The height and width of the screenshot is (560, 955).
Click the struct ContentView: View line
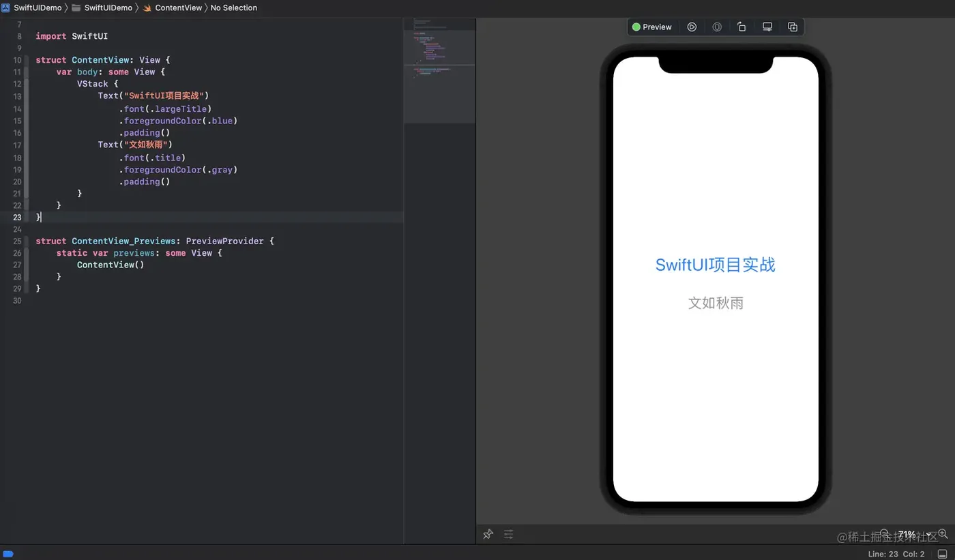[102, 60]
